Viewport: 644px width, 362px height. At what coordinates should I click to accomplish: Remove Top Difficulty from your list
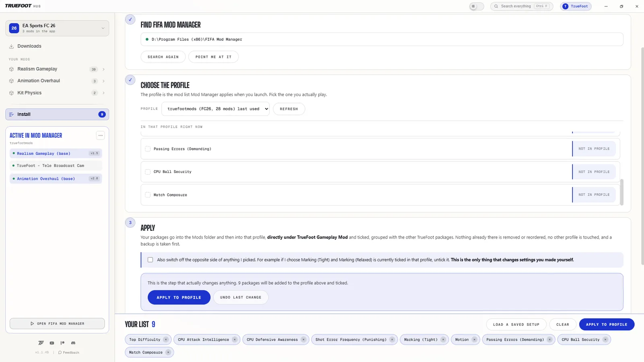(x=165, y=339)
